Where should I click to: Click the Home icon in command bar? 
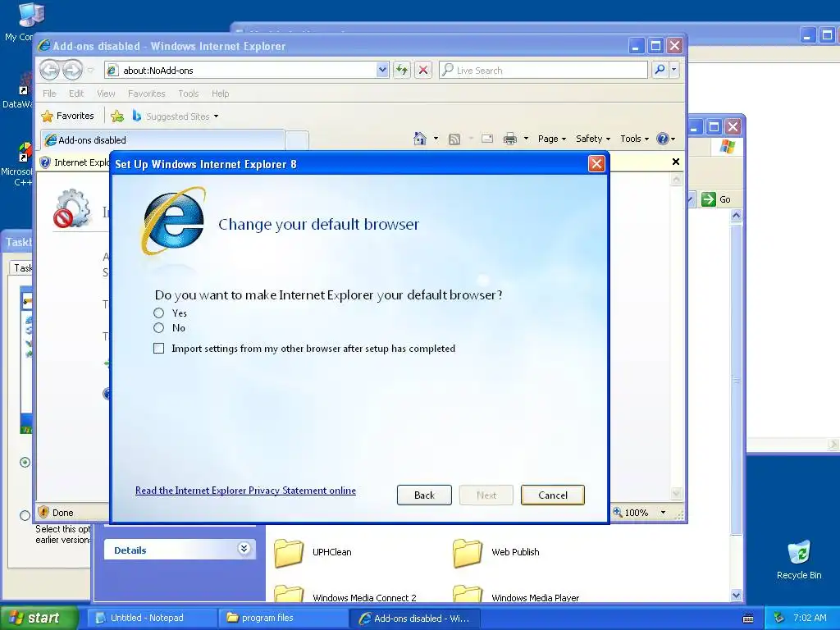(x=420, y=139)
